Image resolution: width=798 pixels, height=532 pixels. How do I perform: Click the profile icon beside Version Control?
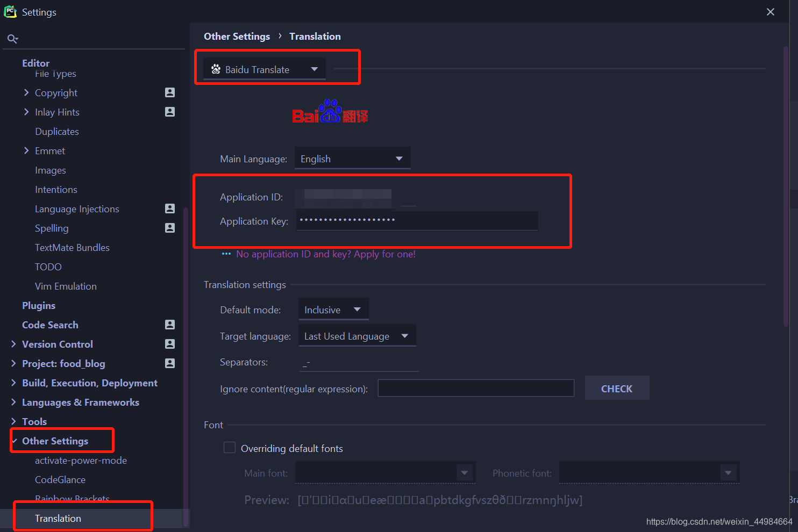tap(170, 344)
